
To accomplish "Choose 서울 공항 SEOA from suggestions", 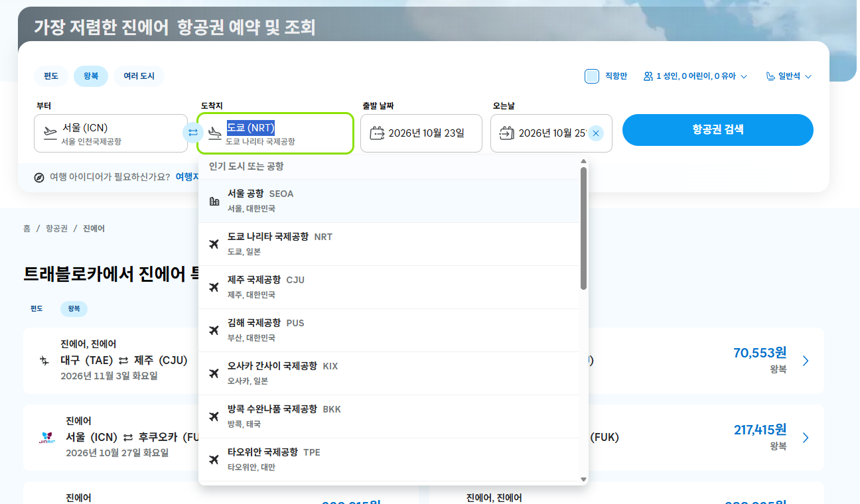I will [x=389, y=201].
